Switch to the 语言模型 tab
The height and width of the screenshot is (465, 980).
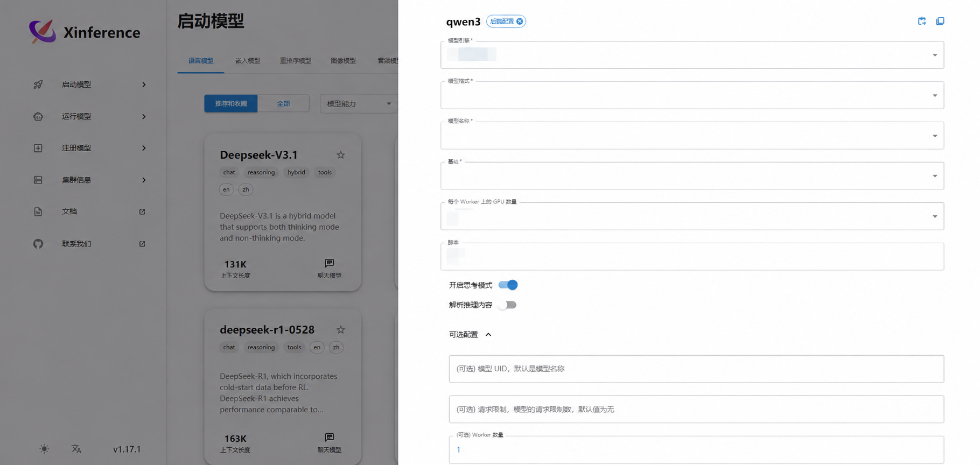[x=201, y=61]
